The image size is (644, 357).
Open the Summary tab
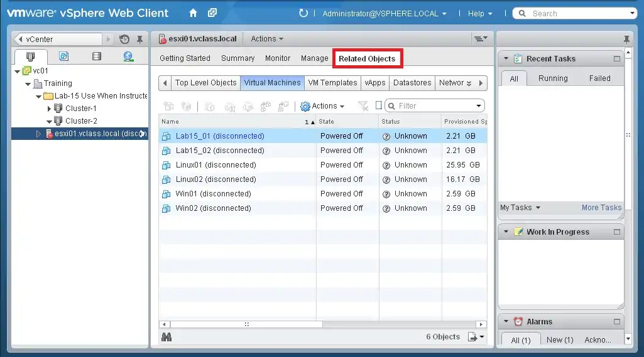pos(237,58)
